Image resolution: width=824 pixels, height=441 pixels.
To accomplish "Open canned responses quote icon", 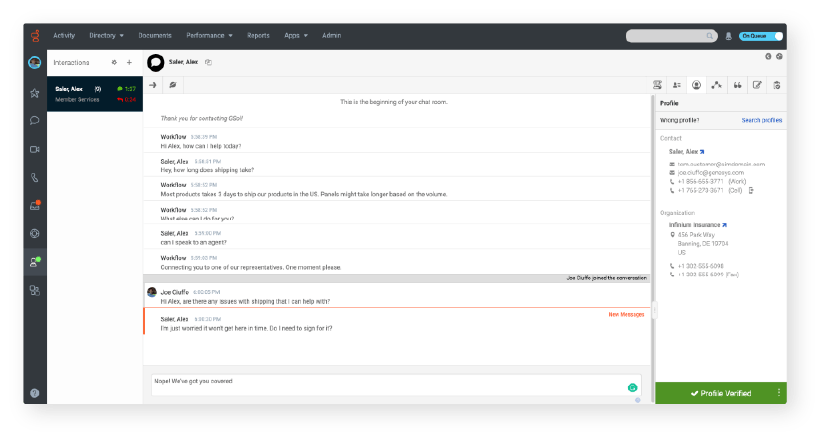I will pos(737,85).
